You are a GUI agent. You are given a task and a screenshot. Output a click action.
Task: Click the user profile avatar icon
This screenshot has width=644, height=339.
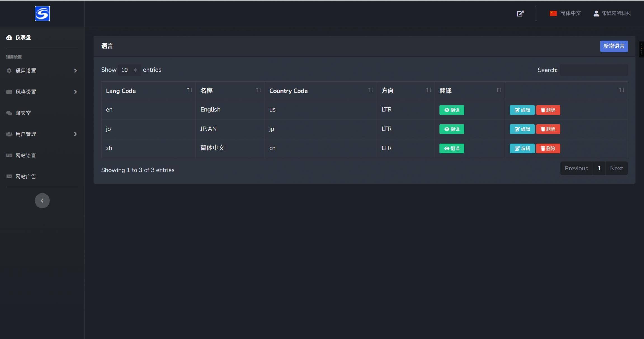(596, 13)
